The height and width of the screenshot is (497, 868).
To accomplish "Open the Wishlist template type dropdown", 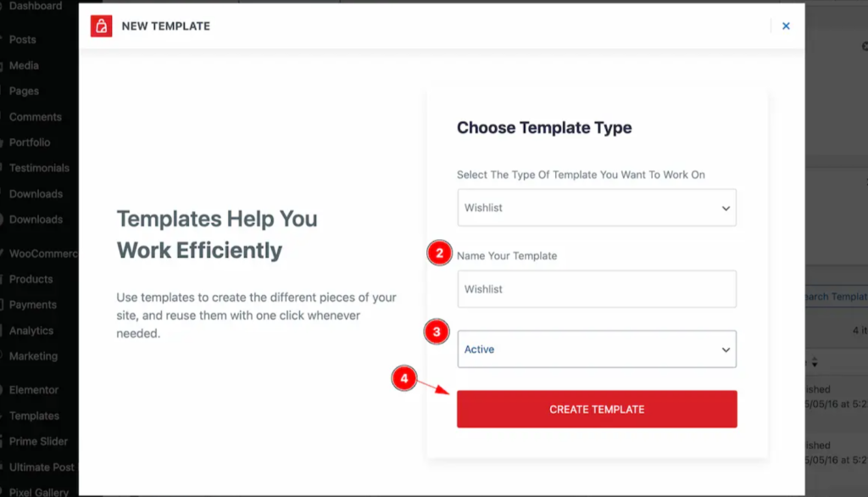I will click(597, 208).
